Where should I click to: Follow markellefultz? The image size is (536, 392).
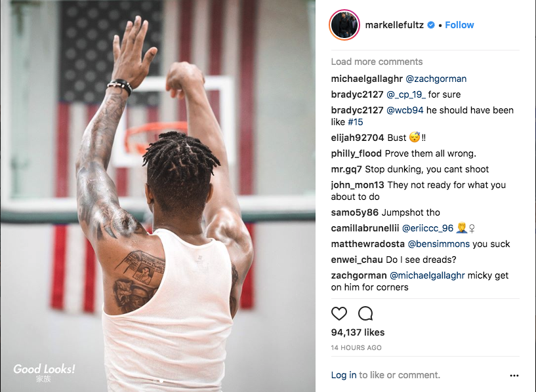pos(459,25)
